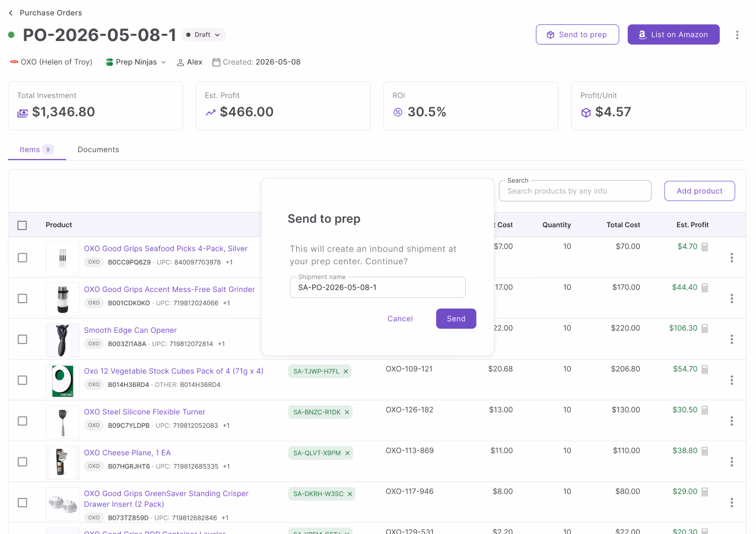Open OXO Cheese Plane, 1 EA link
Viewport: 756px width, 534px height.
[x=127, y=453]
